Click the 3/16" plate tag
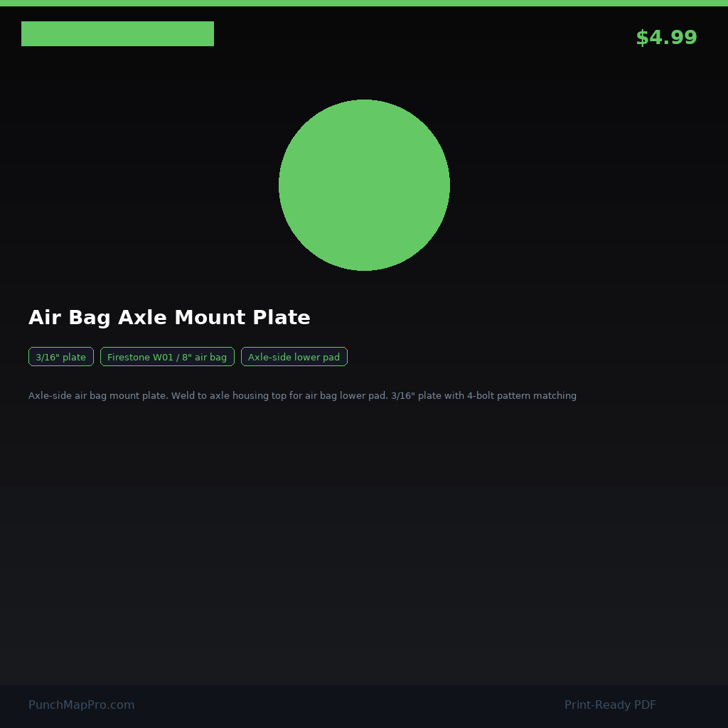This screenshot has width=728, height=728. click(61, 357)
